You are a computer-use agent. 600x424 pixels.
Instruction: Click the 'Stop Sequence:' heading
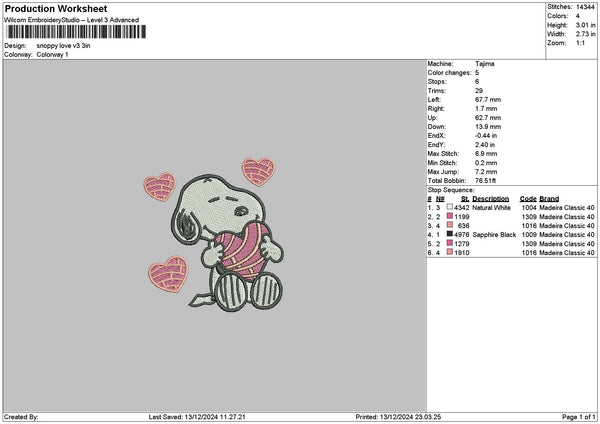point(451,190)
